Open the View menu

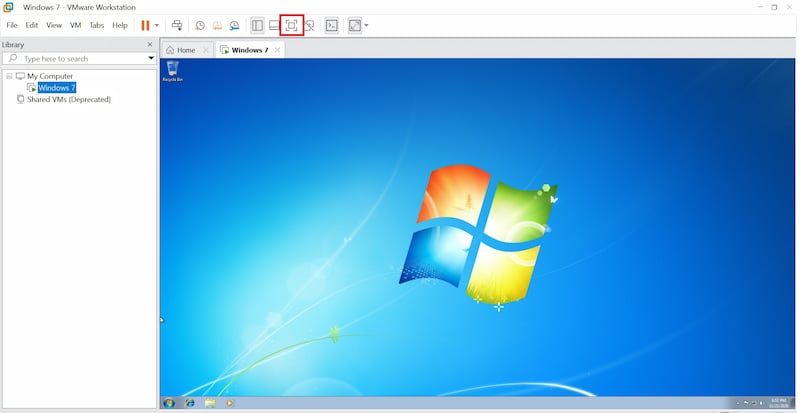click(54, 25)
